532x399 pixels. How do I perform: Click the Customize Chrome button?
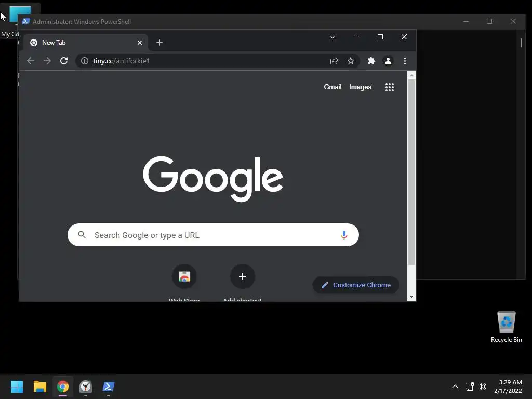click(355, 285)
